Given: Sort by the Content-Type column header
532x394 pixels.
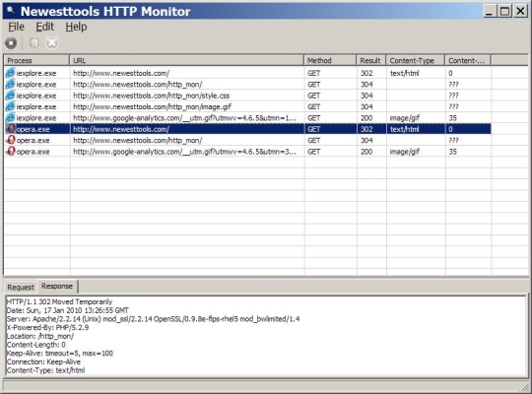Looking at the screenshot, I should pos(416,60).
